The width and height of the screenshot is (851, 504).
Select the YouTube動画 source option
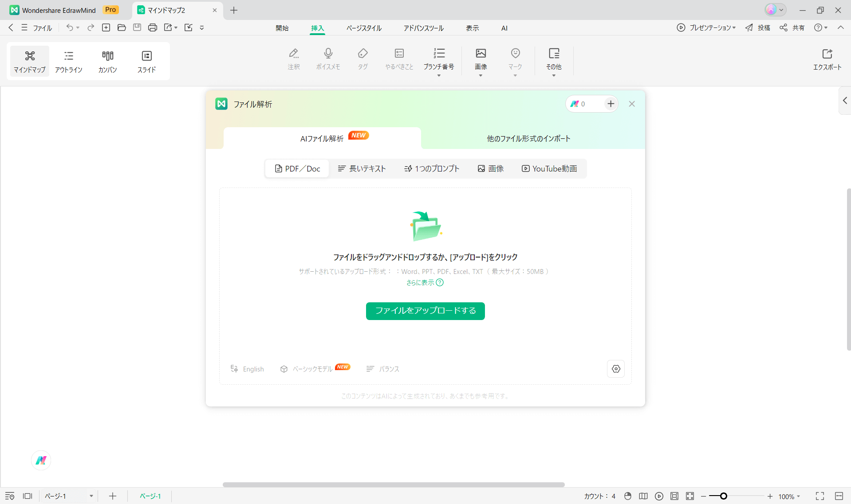[549, 169]
